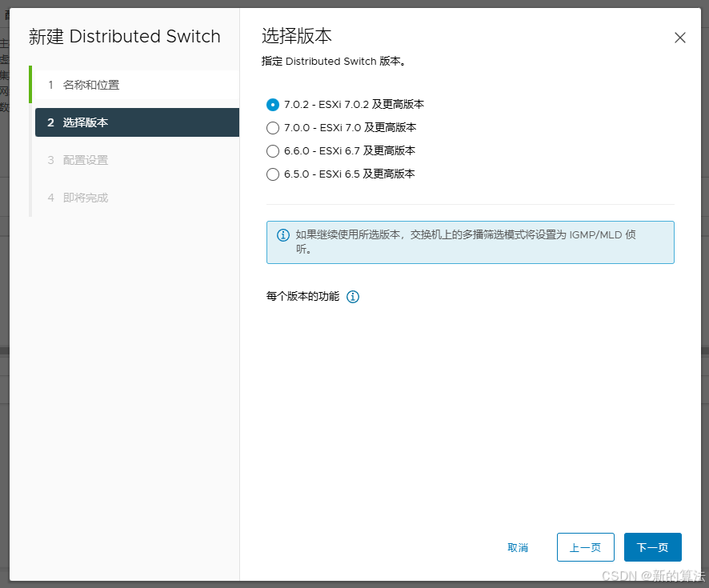
Task: Click the 选择版本 page heading
Action: 297,36
